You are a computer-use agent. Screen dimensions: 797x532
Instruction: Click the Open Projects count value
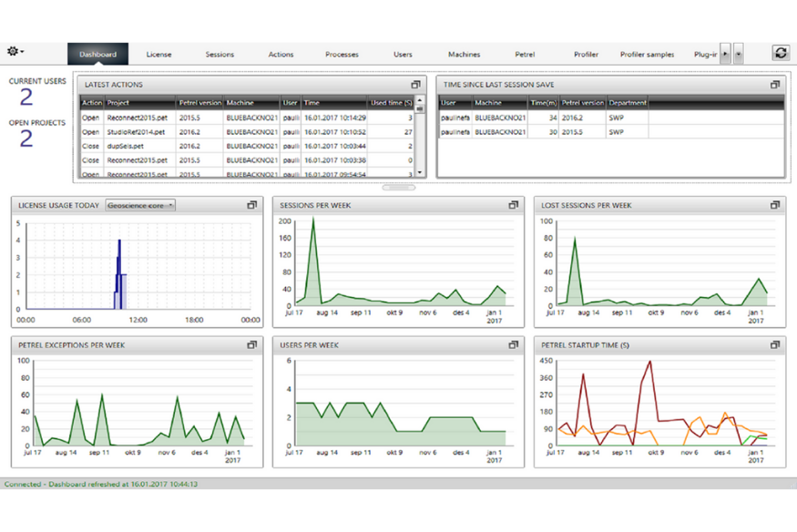click(26, 138)
